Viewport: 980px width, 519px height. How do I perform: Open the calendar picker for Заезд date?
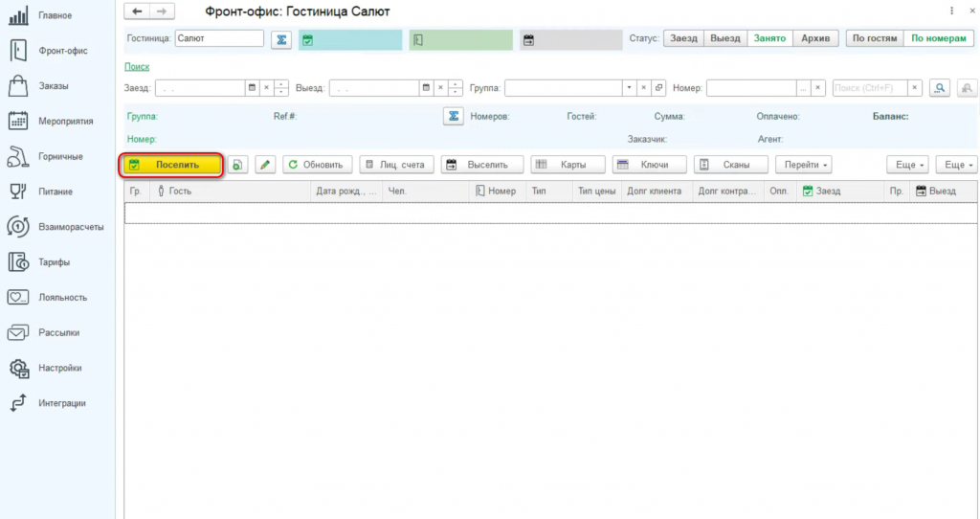click(x=252, y=88)
